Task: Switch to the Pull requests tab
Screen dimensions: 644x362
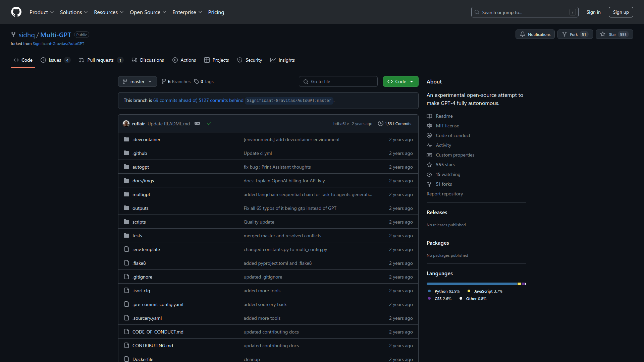Action: click(101, 60)
